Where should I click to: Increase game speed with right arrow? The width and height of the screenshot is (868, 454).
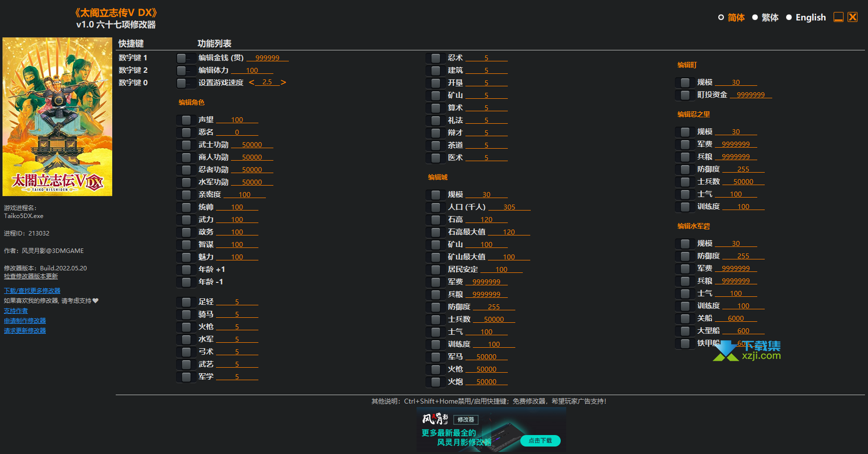click(283, 82)
